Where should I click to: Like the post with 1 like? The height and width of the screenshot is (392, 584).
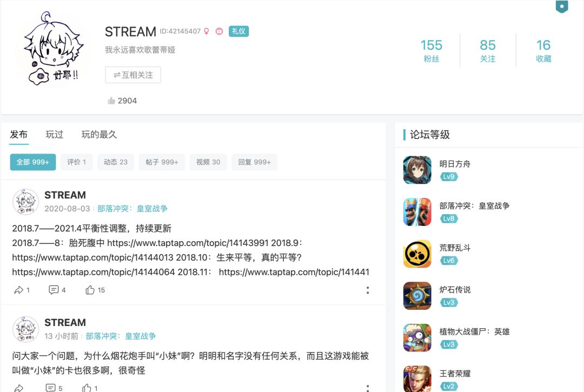(x=87, y=388)
